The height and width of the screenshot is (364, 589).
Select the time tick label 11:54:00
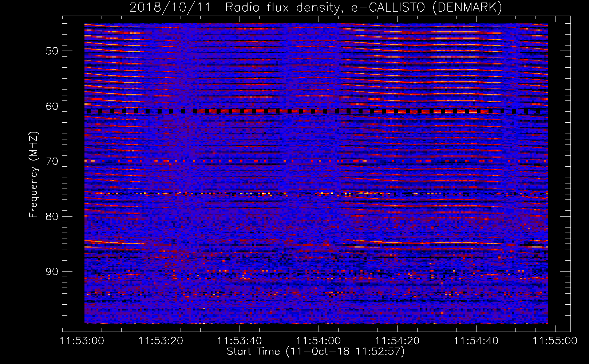[x=319, y=341]
